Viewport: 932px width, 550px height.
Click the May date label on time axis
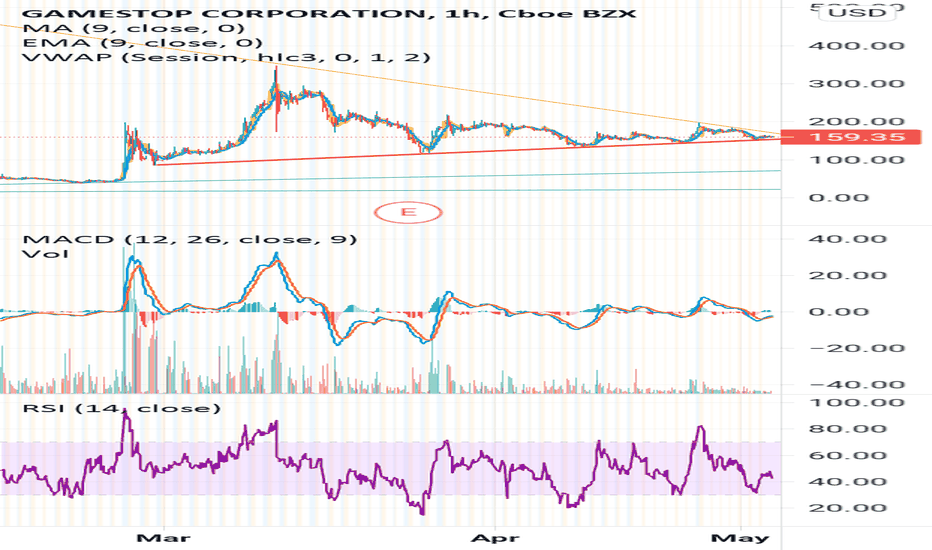(740, 538)
